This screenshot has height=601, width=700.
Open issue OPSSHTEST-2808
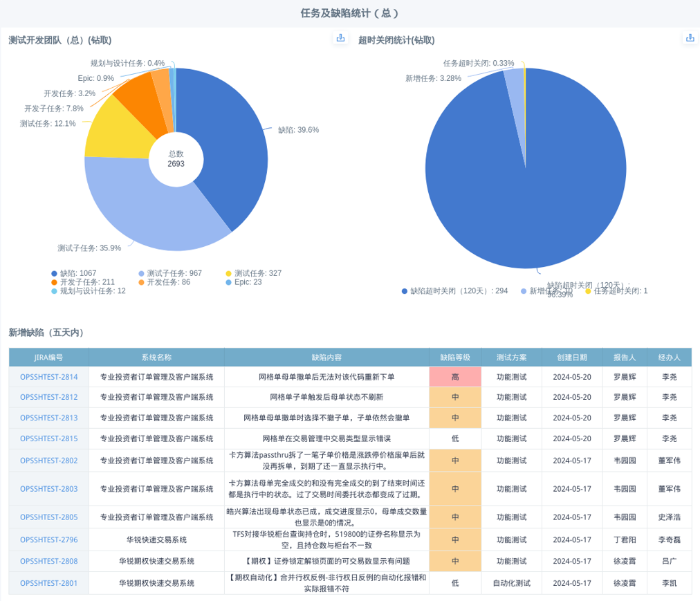48,562
